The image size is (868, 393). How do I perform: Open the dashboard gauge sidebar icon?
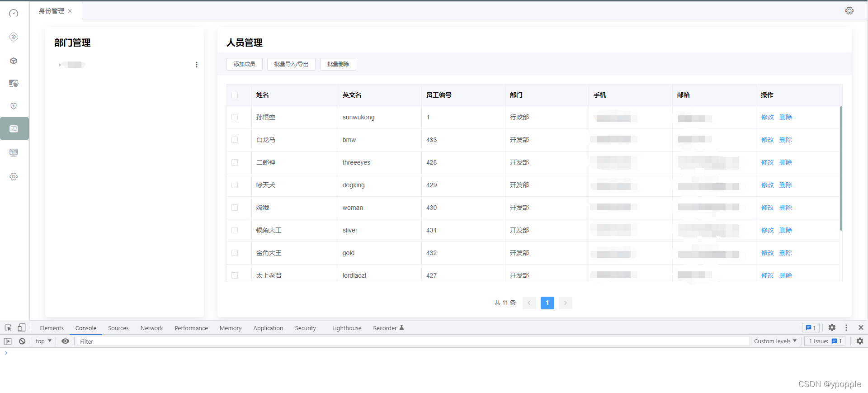(x=14, y=13)
